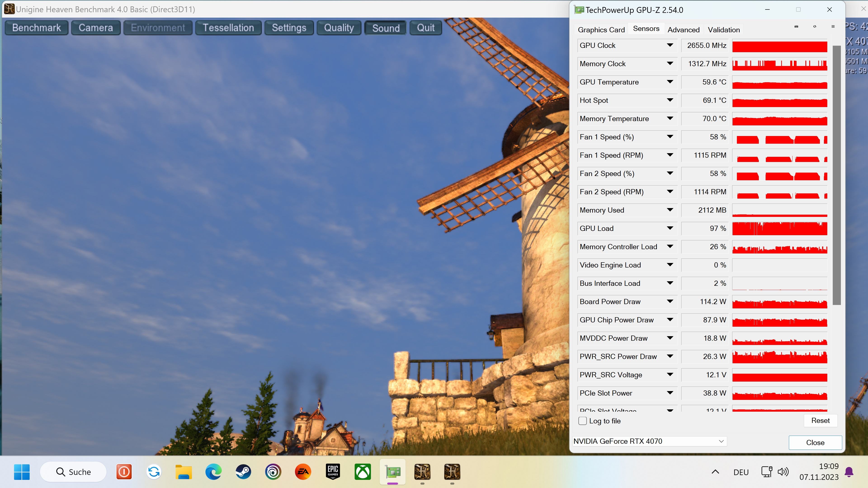Expand the Video Engine Load dropdown
868x488 pixels.
[x=670, y=265]
